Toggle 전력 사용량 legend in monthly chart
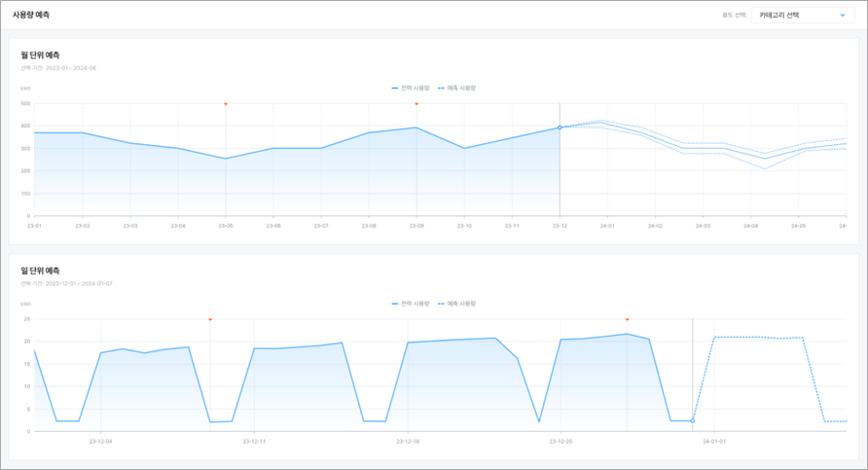The image size is (868, 470). (411, 88)
